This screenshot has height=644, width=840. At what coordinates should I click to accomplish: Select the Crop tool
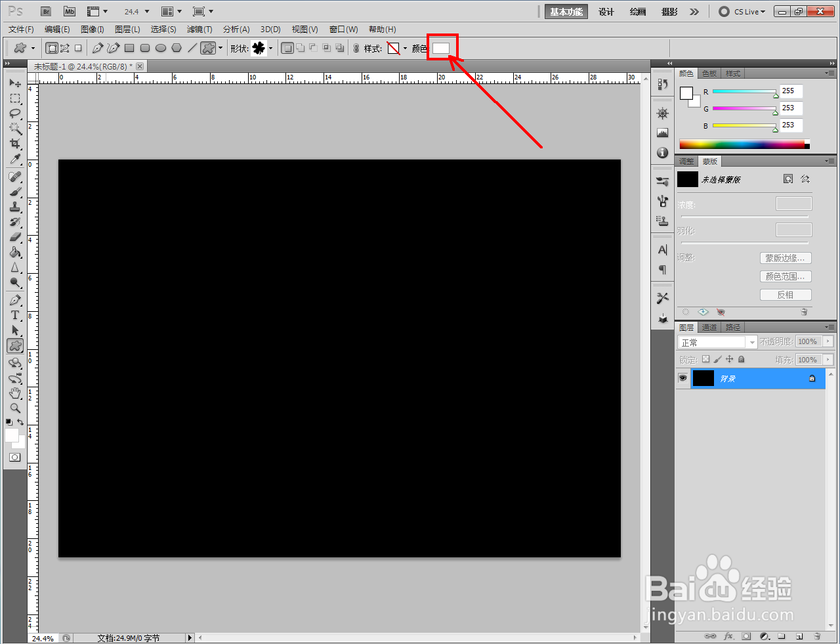pos(15,144)
